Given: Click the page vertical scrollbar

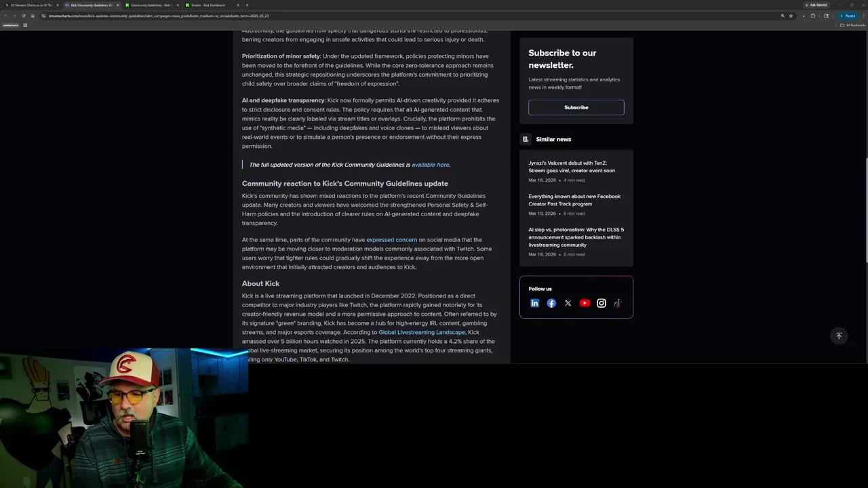Looking at the screenshot, I should point(866,210).
